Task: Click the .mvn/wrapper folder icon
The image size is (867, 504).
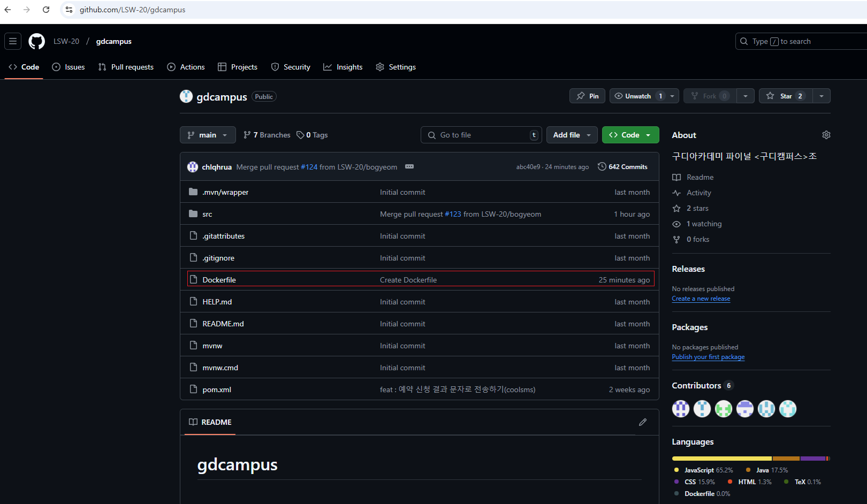Action: coord(193,192)
